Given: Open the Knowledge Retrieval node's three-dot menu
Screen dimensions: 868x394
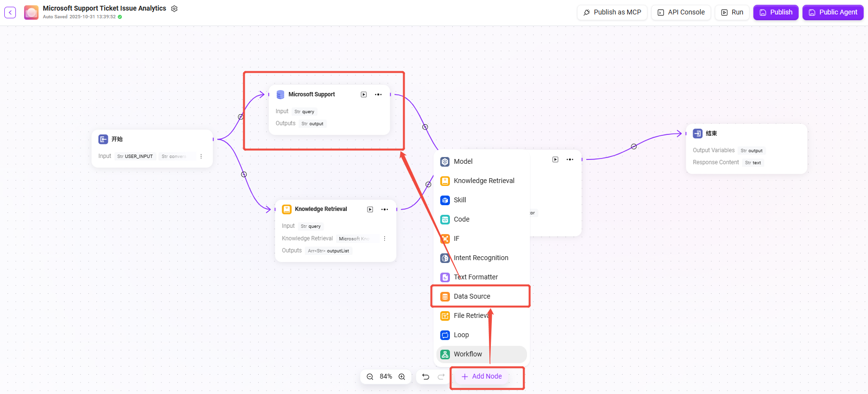Looking at the screenshot, I should (384, 209).
